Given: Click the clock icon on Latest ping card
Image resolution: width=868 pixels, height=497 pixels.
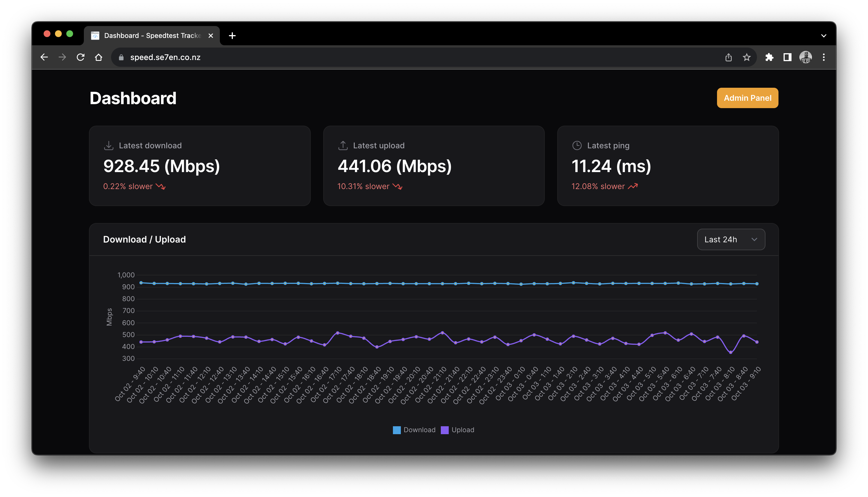Looking at the screenshot, I should [x=576, y=145].
